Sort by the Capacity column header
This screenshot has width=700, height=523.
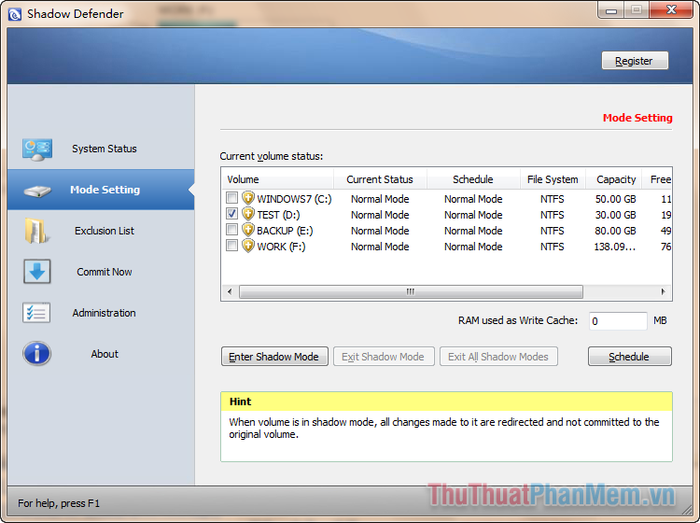(x=613, y=179)
